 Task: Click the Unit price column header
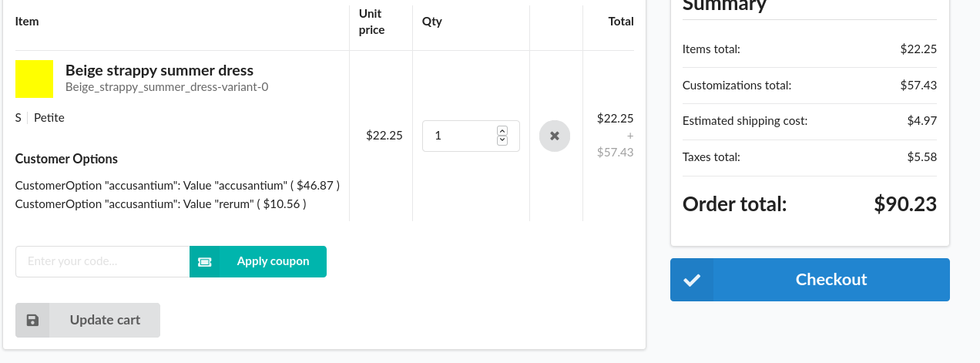[x=371, y=22]
